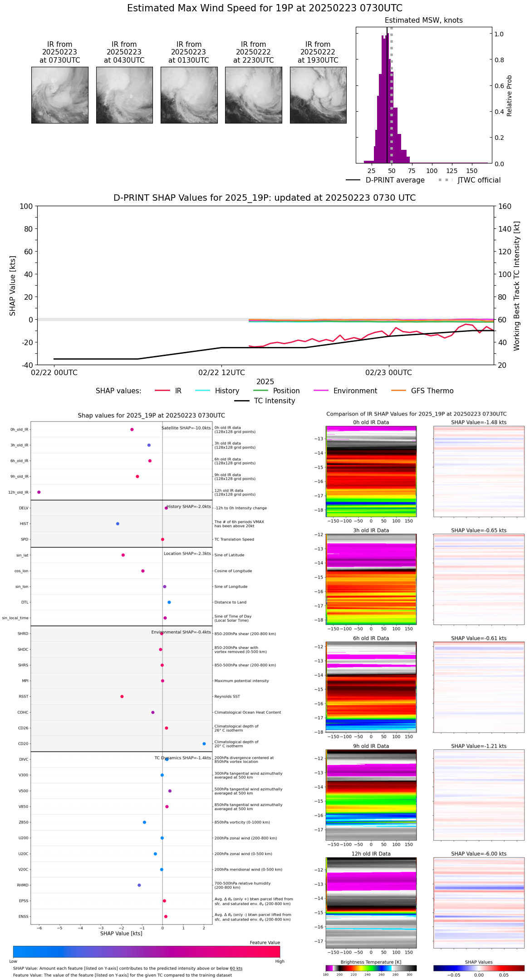Click the black TC Intensity legend line

(x=242, y=401)
